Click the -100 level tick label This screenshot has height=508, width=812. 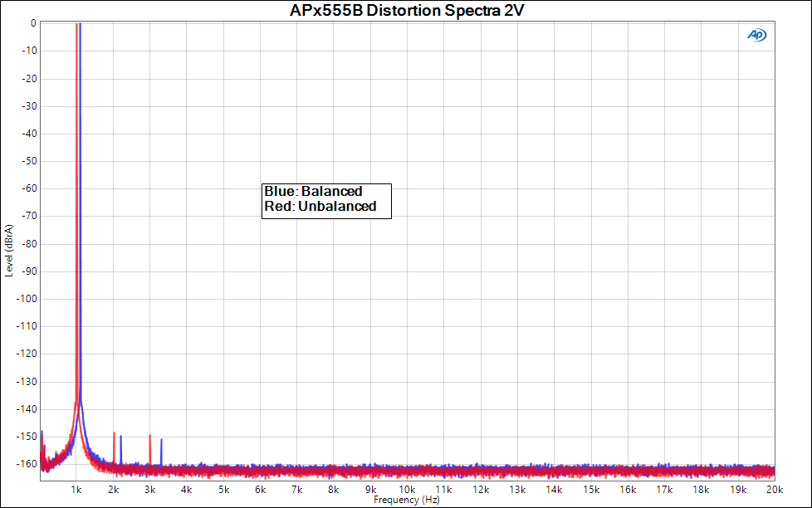pos(27,299)
